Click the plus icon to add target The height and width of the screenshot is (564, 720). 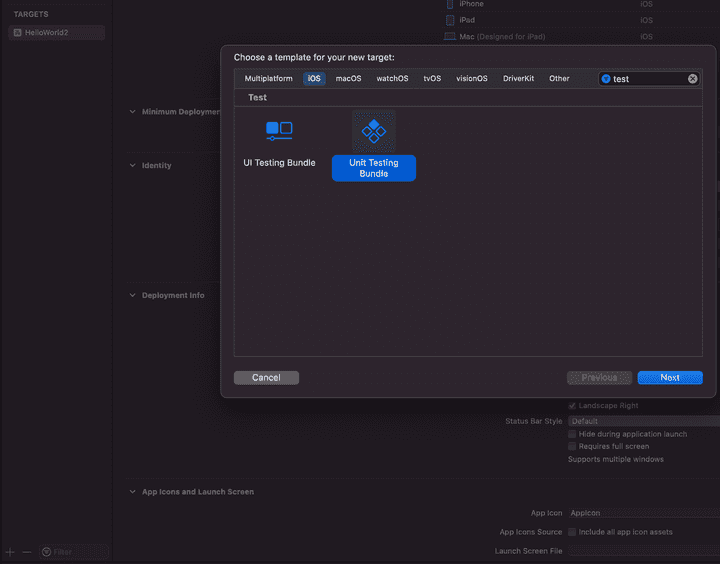point(10,552)
